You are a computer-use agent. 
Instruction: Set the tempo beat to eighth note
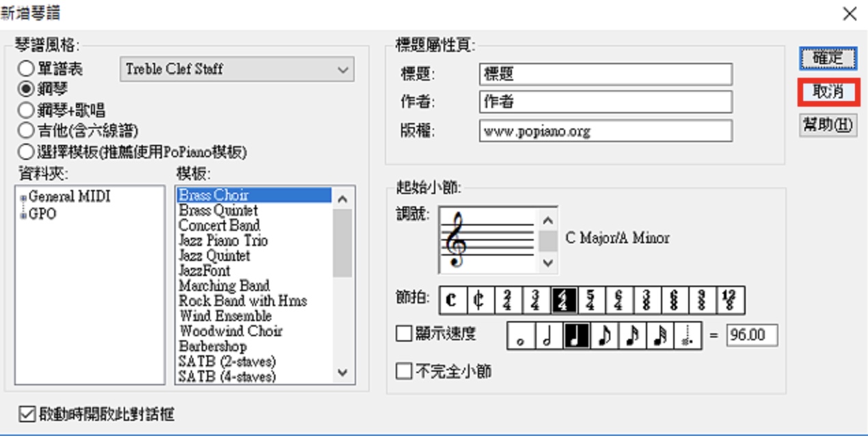click(605, 335)
